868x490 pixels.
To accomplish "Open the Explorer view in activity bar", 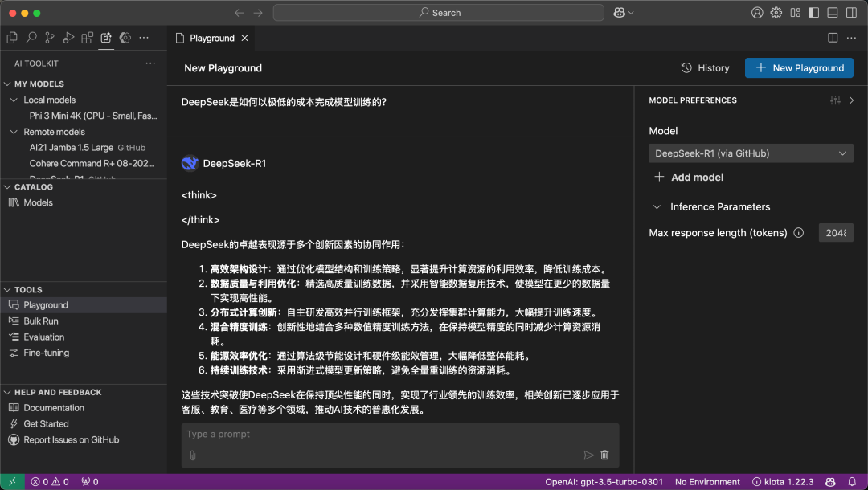I will point(12,38).
